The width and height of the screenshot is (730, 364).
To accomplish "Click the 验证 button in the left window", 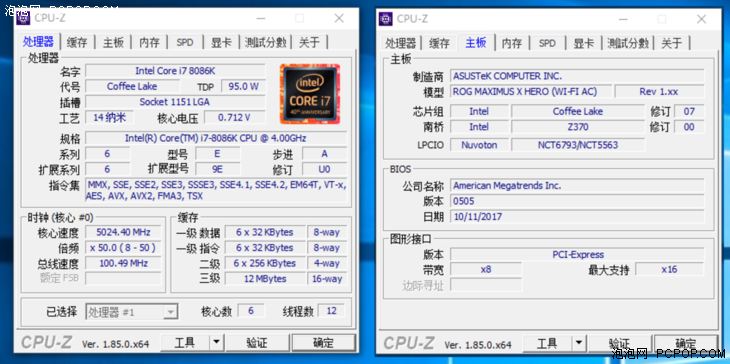I will 257,343.
